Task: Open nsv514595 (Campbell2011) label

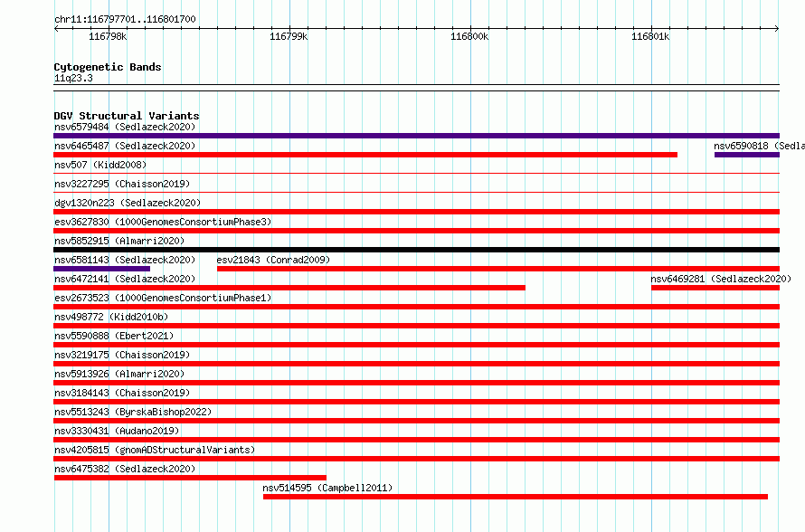Action: click(327, 488)
